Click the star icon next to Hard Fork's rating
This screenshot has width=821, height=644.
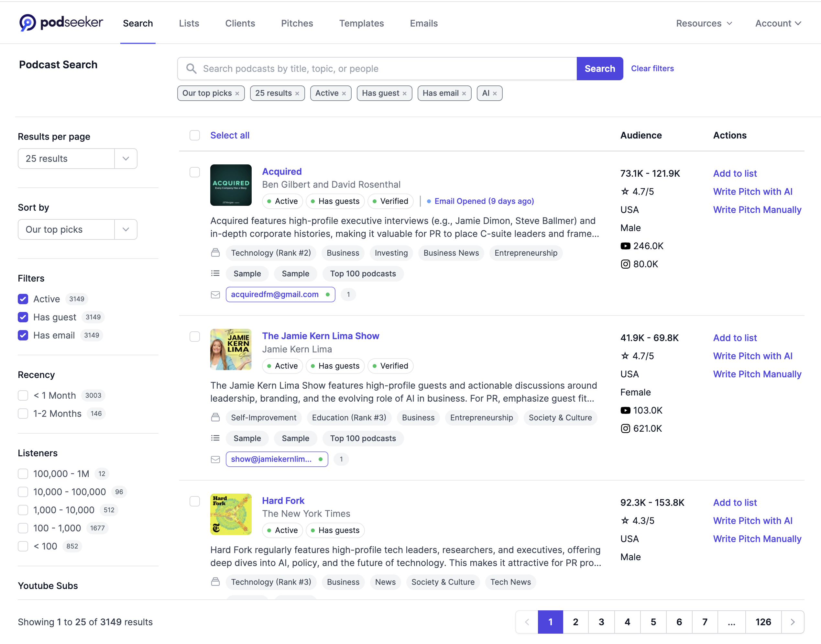(x=626, y=520)
